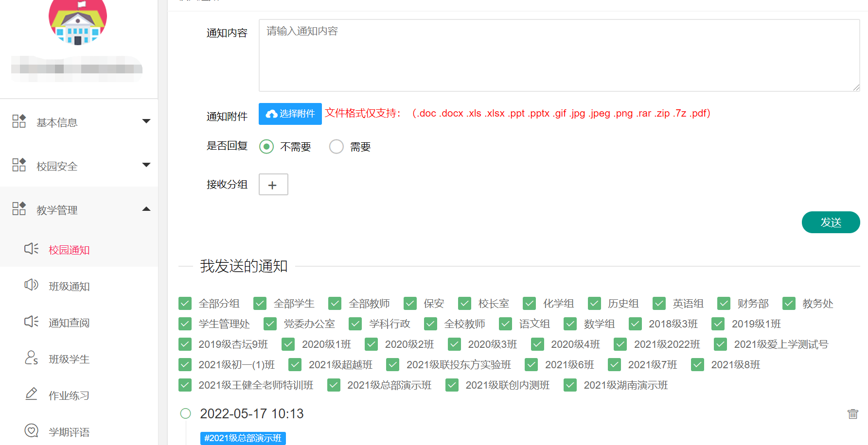Image resolution: width=868 pixels, height=445 pixels.
Task: Collapse the 教学管理 menu arrow
Action: [146, 209]
